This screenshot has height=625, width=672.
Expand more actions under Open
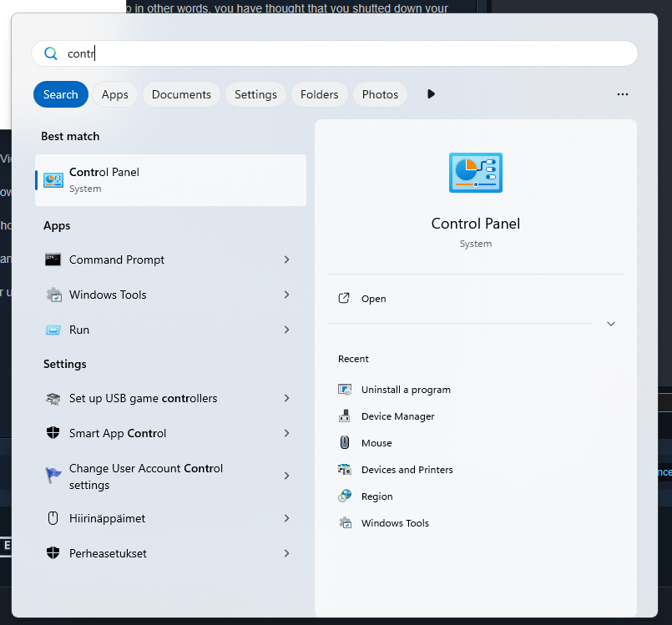click(x=610, y=324)
